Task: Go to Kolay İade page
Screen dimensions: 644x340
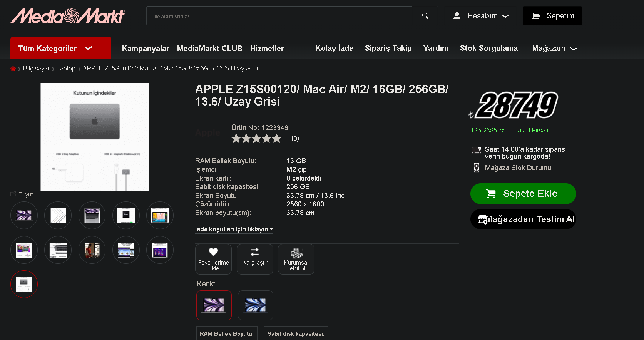Action: click(335, 48)
